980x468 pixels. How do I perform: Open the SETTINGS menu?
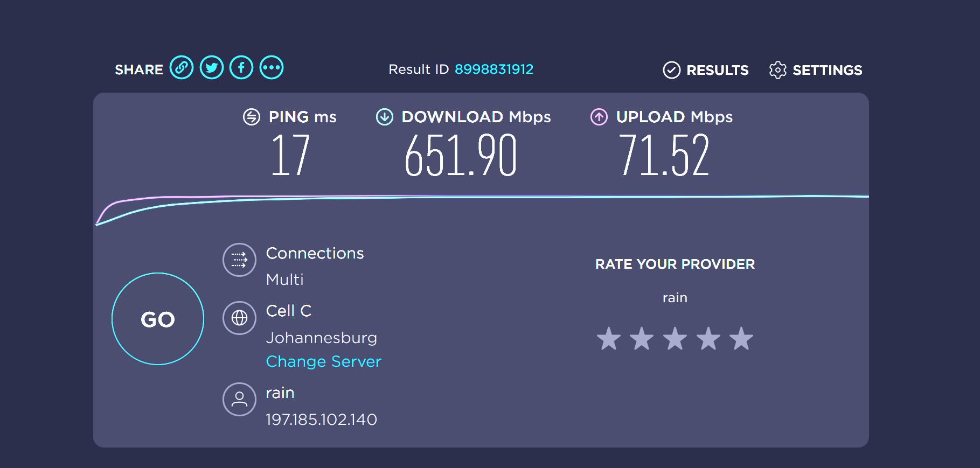(x=816, y=70)
